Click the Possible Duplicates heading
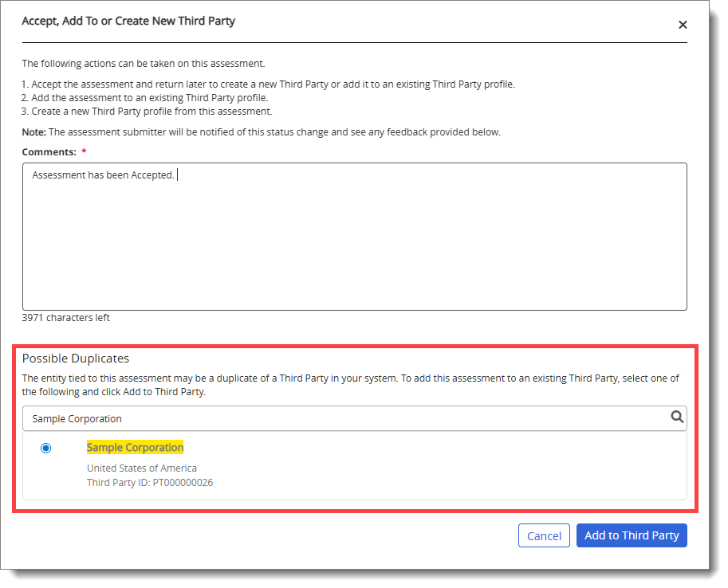The height and width of the screenshot is (588, 728). [75, 359]
